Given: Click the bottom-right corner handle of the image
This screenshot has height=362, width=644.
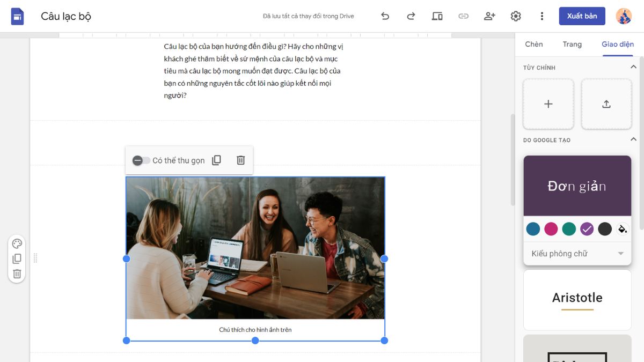Looking at the screenshot, I should tap(384, 341).
